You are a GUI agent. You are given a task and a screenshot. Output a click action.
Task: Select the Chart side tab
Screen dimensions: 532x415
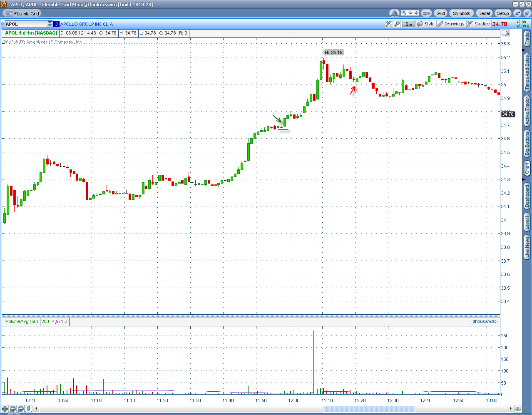tap(527, 168)
